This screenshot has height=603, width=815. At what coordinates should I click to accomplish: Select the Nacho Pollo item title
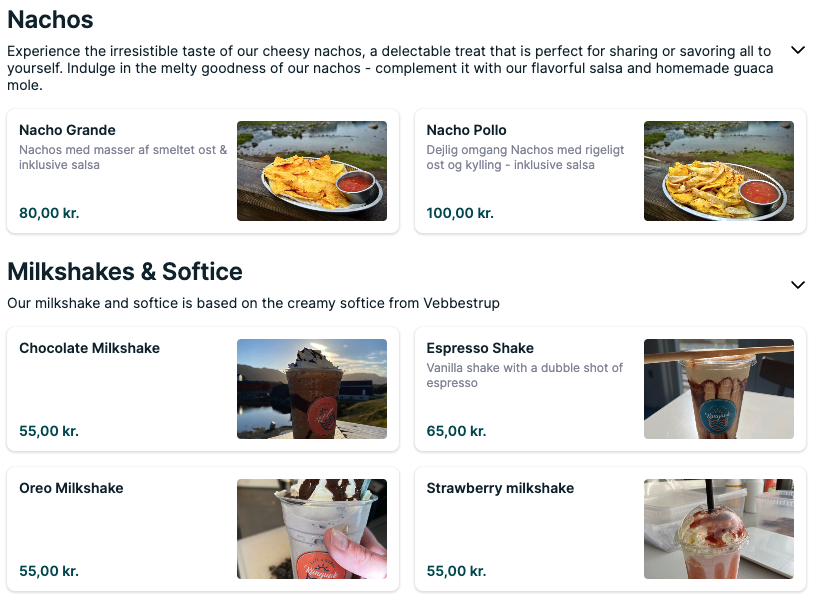(466, 130)
